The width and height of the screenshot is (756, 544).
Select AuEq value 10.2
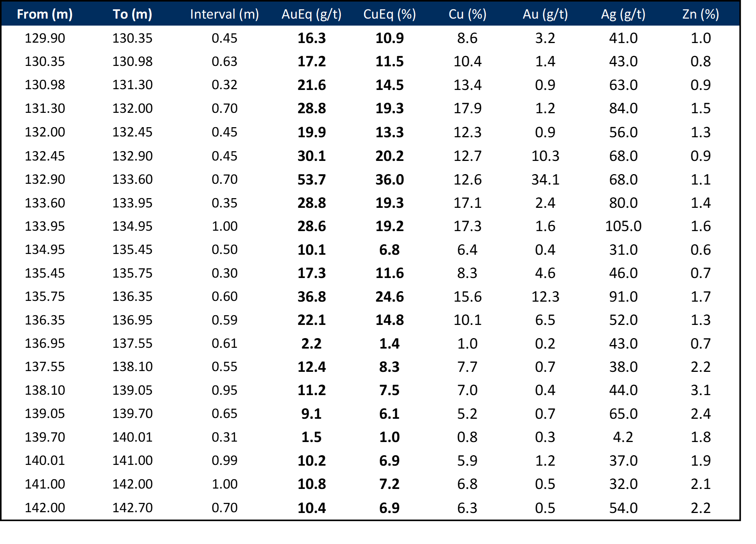(x=312, y=461)
